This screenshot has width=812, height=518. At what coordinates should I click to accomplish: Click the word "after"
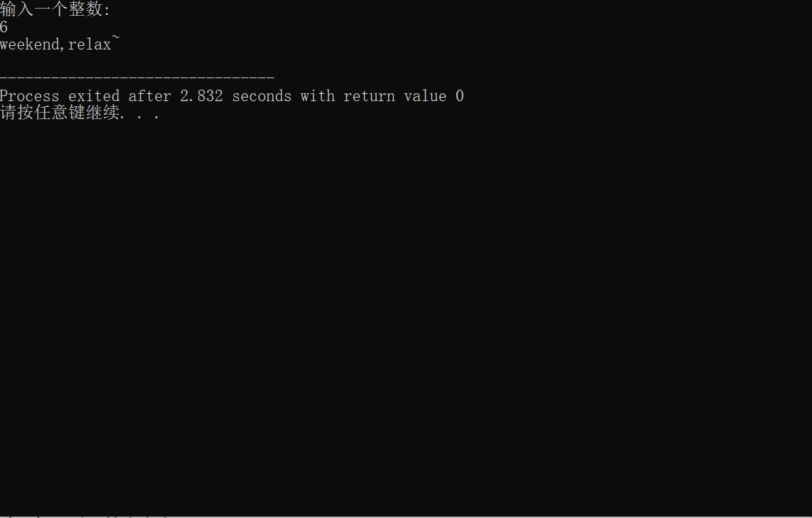point(150,96)
